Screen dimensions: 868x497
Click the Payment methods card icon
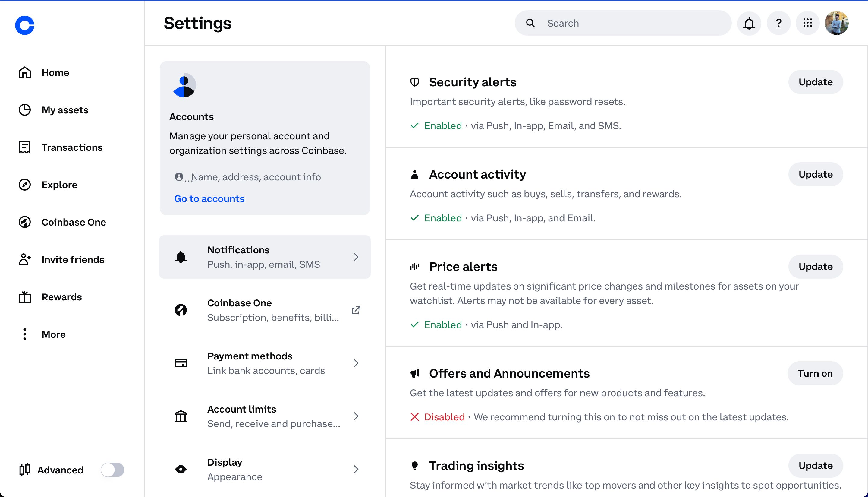[x=181, y=363]
